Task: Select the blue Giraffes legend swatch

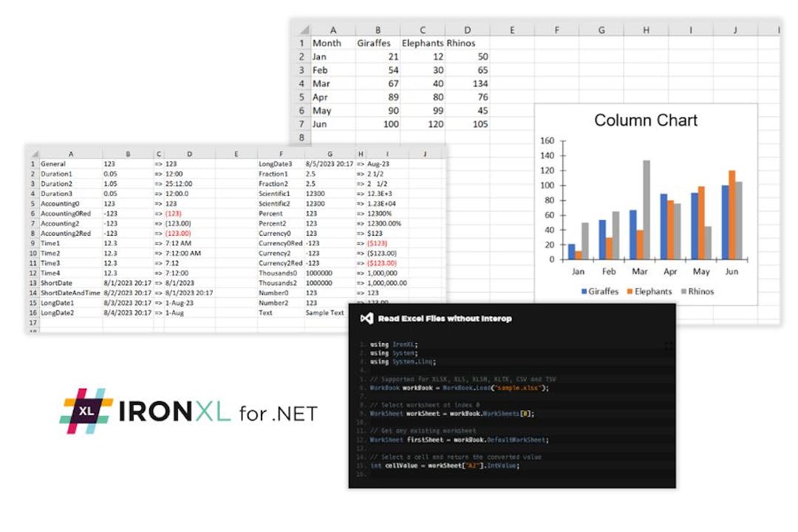Action: click(584, 291)
